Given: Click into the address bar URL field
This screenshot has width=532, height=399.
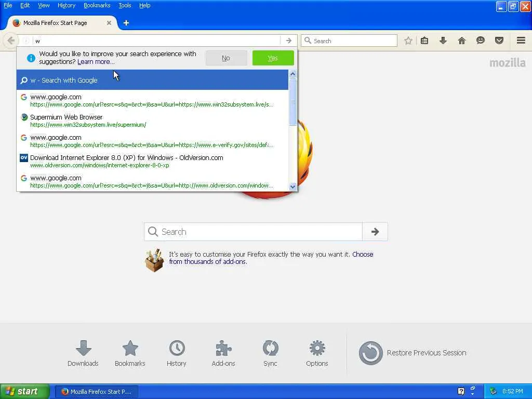Looking at the screenshot, I should 156,41.
